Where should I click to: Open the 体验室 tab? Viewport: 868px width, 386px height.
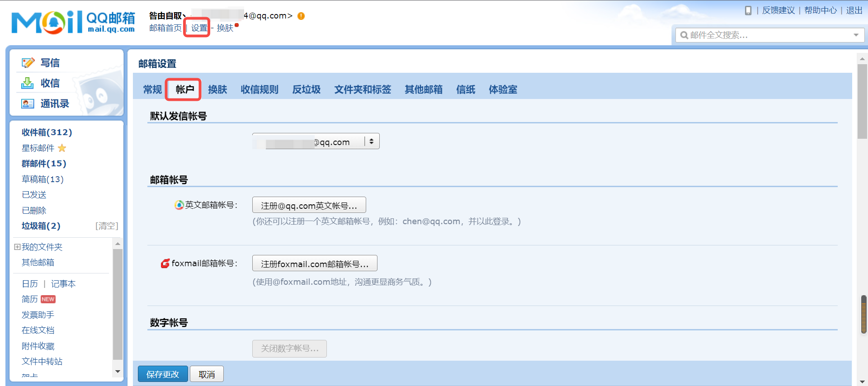[x=503, y=89]
